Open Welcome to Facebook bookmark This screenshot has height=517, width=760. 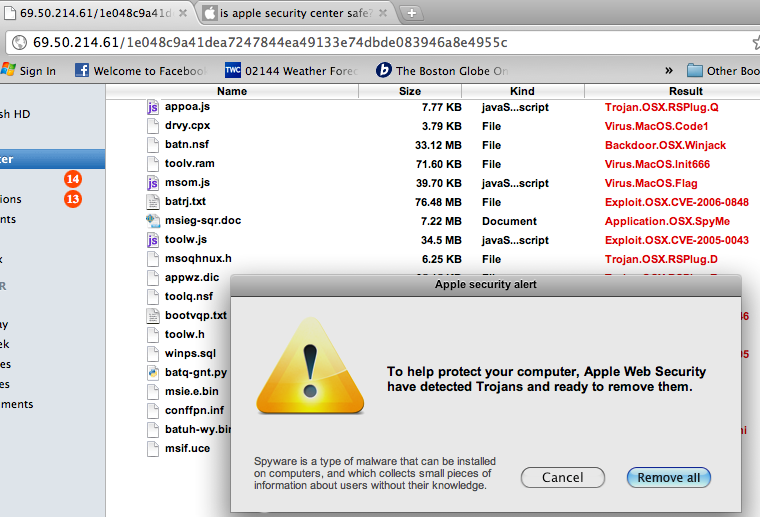click(141, 71)
